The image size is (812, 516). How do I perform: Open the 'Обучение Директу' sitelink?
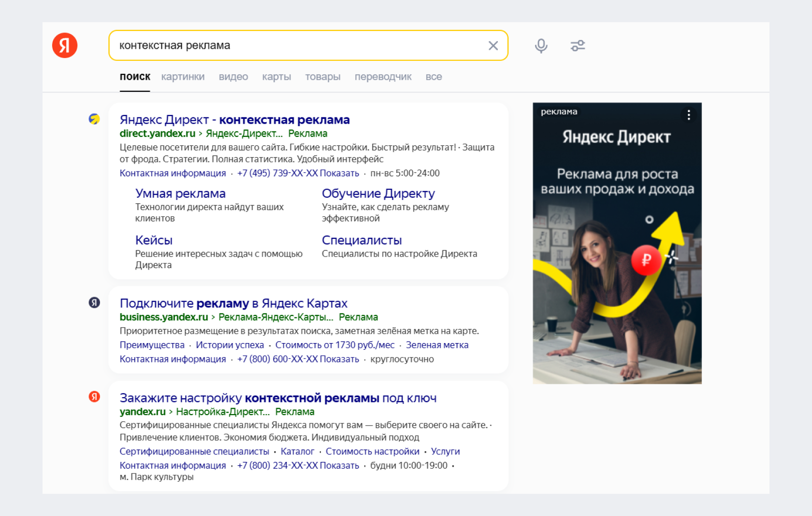tap(378, 193)
